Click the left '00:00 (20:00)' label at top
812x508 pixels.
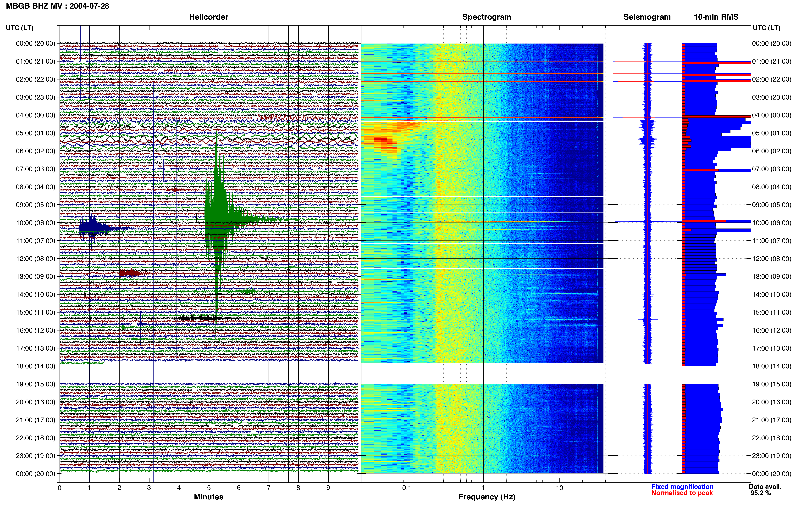click(36, 43)
